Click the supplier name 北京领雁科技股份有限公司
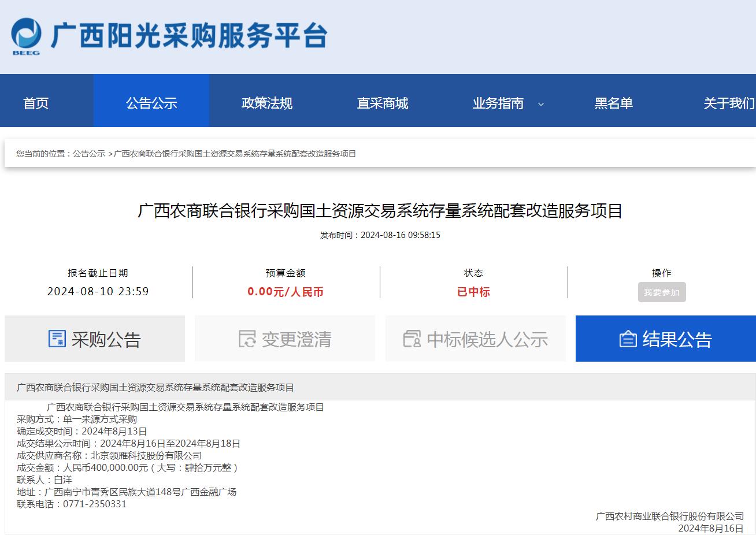Screen dimensions: 756x535 coord(146,456)
